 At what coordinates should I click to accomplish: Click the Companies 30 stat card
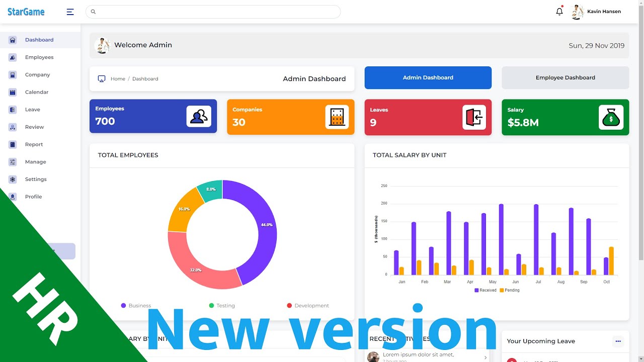290,117
